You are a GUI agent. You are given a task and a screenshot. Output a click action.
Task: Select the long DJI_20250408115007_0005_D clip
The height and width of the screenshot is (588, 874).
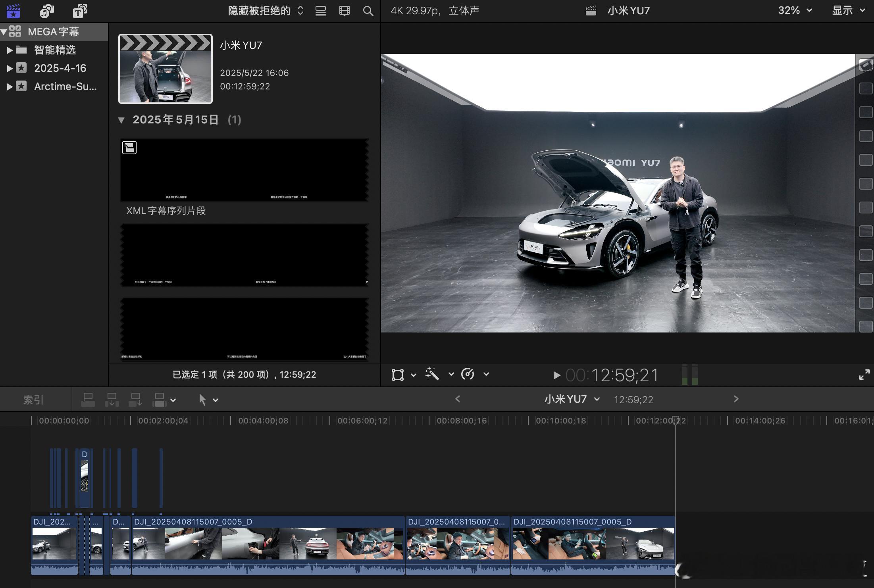coord(268,545)
